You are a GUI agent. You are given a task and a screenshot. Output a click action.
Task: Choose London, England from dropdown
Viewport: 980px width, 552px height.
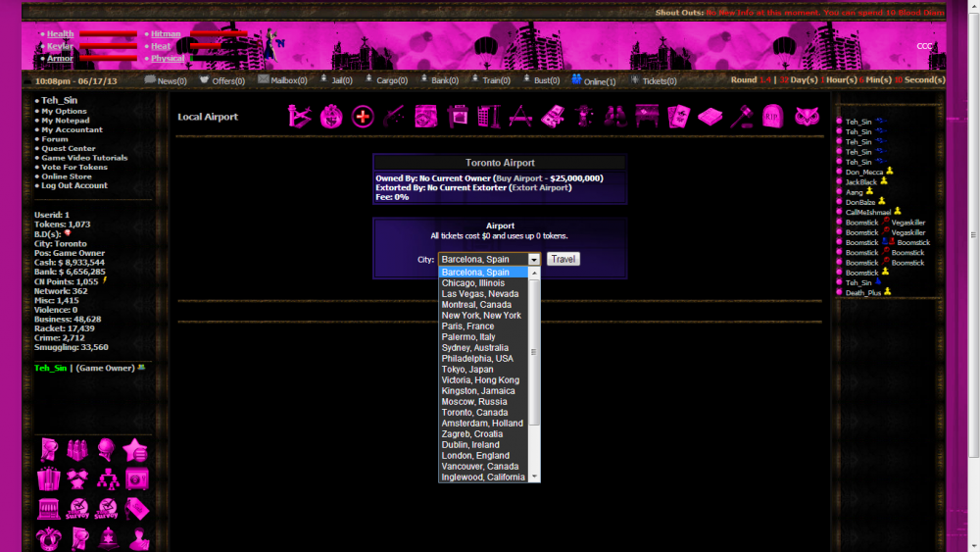(x=475, y=456)
